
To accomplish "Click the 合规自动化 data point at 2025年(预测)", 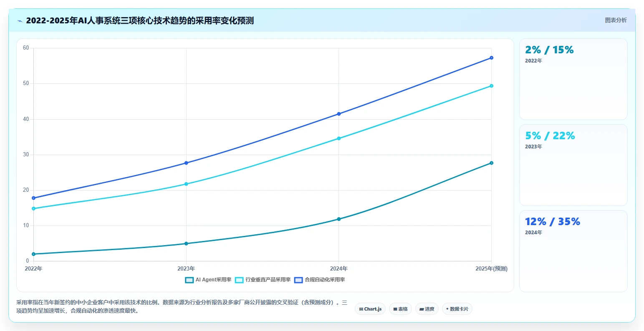I will [x=491, y=58].
